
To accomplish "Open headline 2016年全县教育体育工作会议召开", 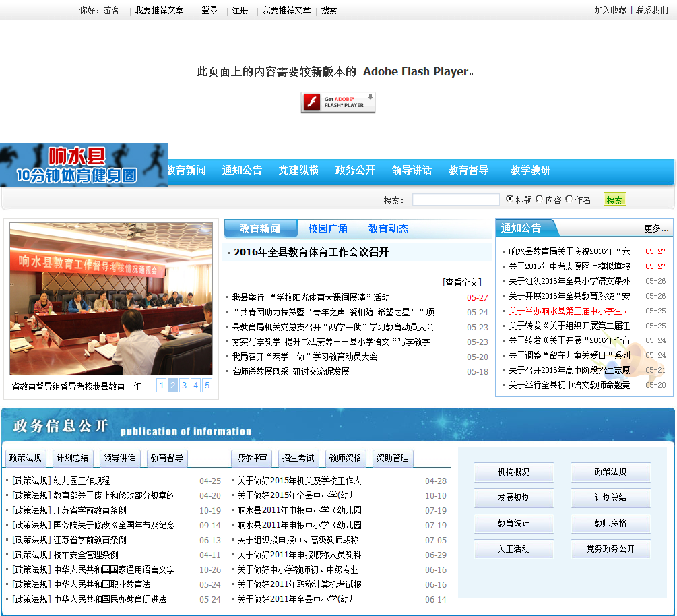I will click(x=311, y=252).
